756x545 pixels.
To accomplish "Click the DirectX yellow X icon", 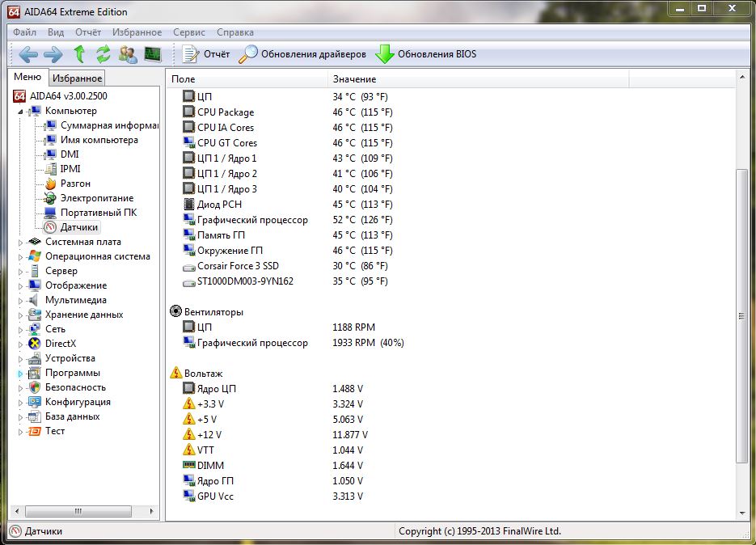I will coord(34,344).
